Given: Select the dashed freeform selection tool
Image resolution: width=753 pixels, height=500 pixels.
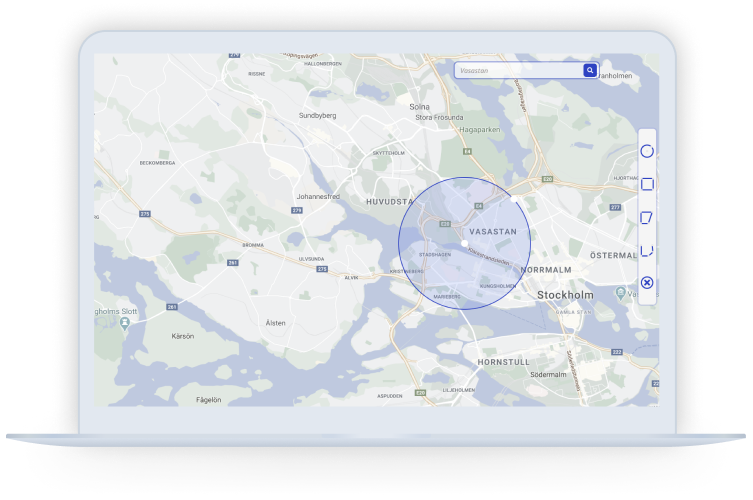Looking at the screenshot, I should click(x=647, y=250).
